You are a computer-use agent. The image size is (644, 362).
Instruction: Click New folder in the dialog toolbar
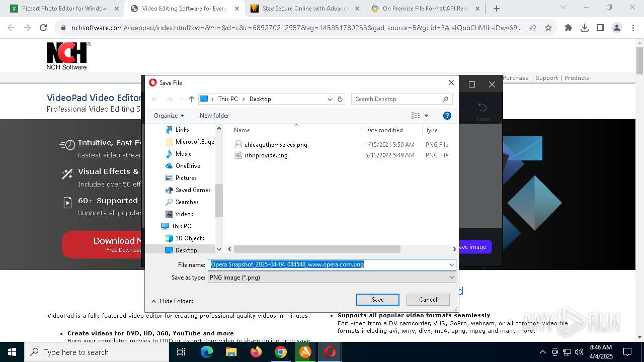click(214, 116)
